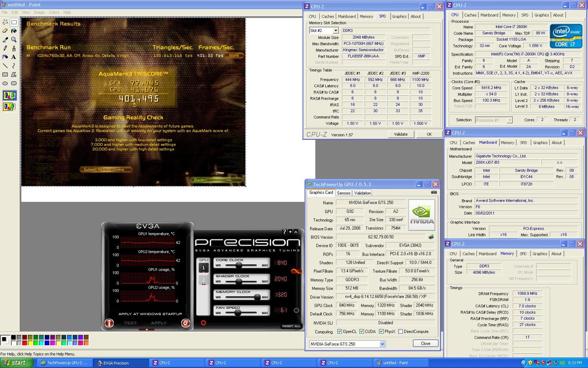Choose the opaque selection option in Paint

click(10, 96)
